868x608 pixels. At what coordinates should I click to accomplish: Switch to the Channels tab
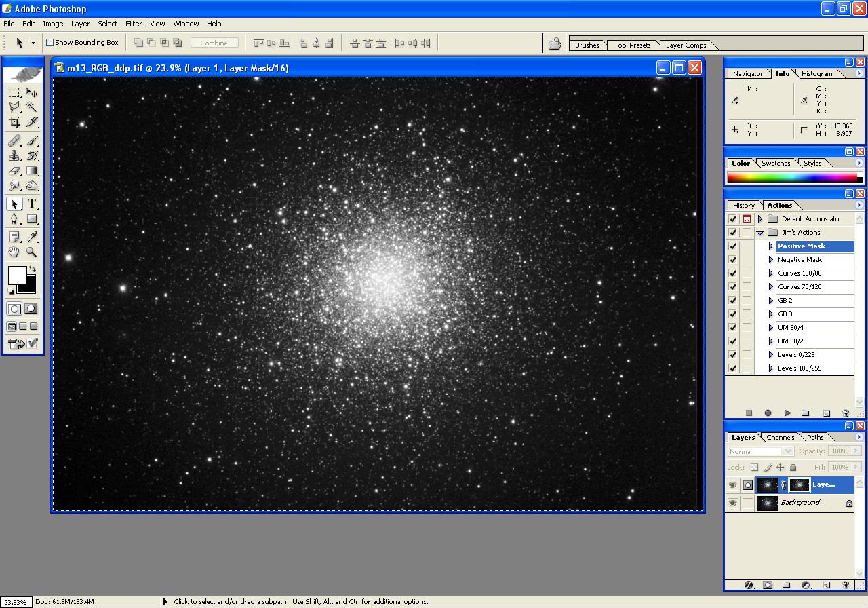tap(780, 438)
